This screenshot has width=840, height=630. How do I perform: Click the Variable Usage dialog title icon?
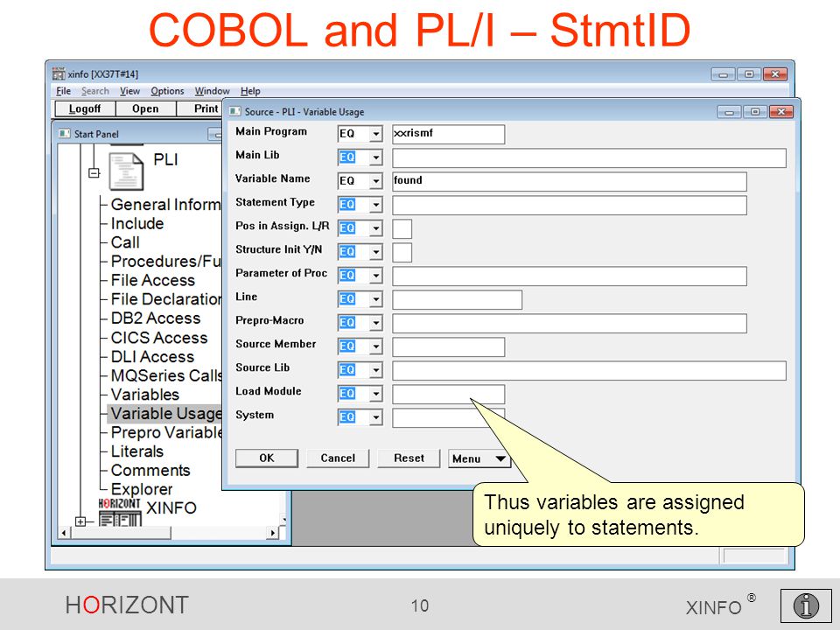(x=234, y=111)
